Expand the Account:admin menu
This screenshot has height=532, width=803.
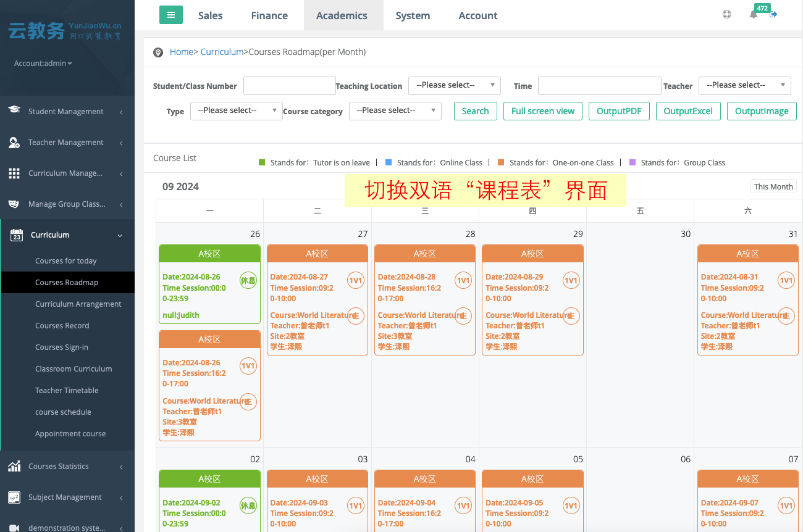(43, 64)
